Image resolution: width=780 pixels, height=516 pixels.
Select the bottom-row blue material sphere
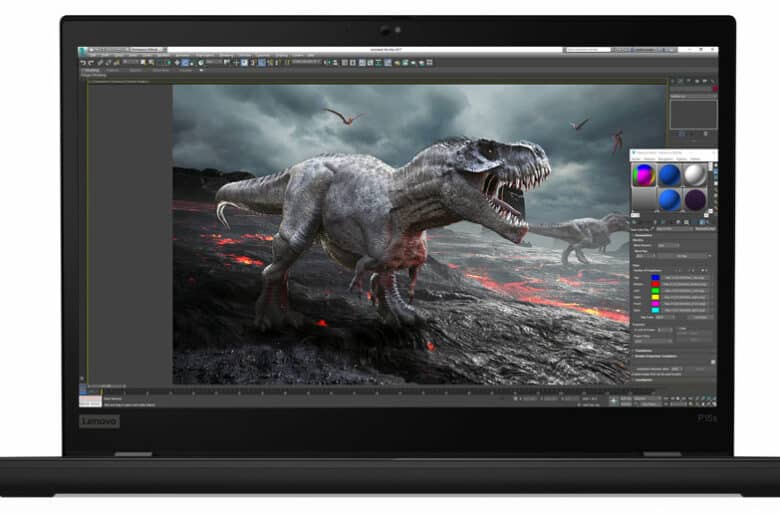click(670, 200)
